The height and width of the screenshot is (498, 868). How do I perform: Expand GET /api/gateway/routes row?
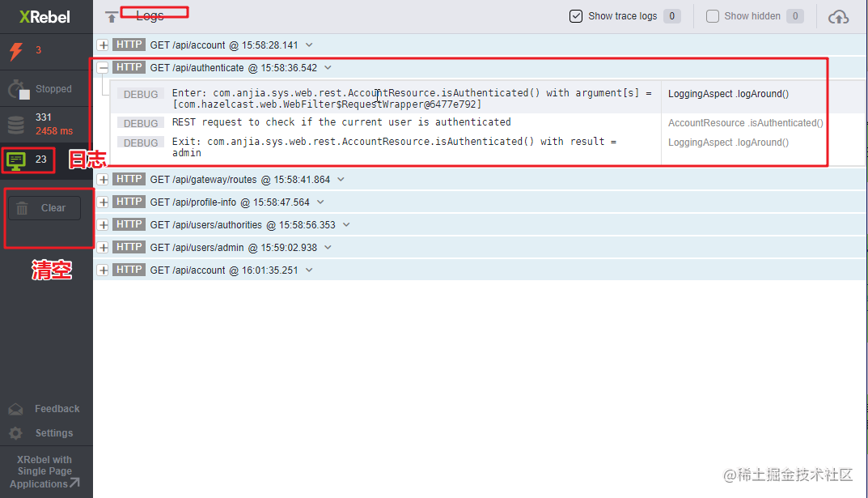click(x=103, y=180)
